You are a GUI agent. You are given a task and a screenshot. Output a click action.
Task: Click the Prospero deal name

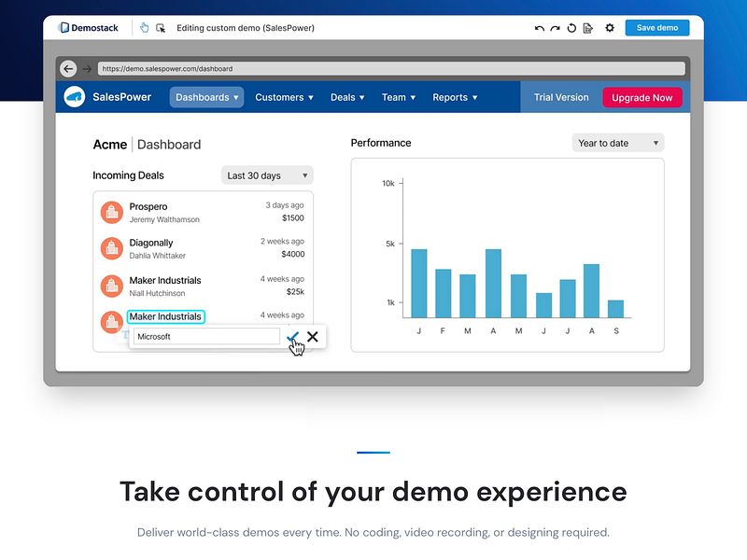click(148, 206)
